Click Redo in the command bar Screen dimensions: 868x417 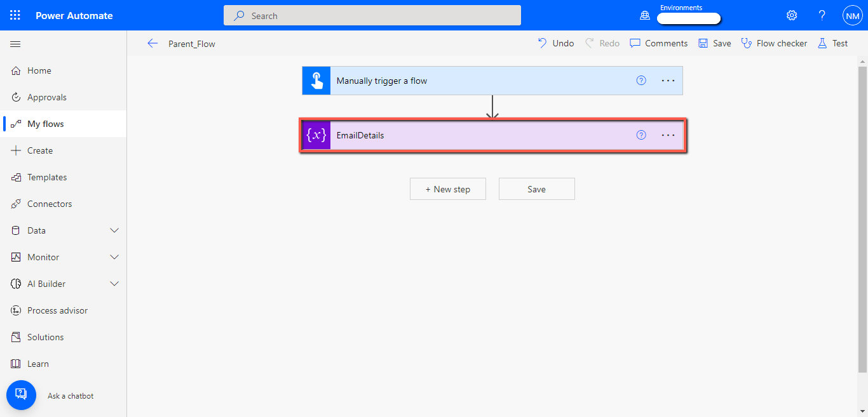point(602,43)
